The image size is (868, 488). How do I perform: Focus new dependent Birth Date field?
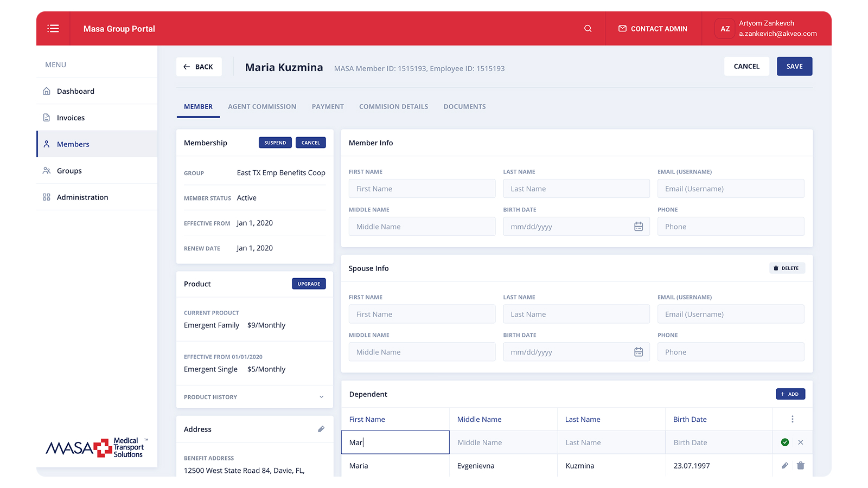click(x=719, y=442)
